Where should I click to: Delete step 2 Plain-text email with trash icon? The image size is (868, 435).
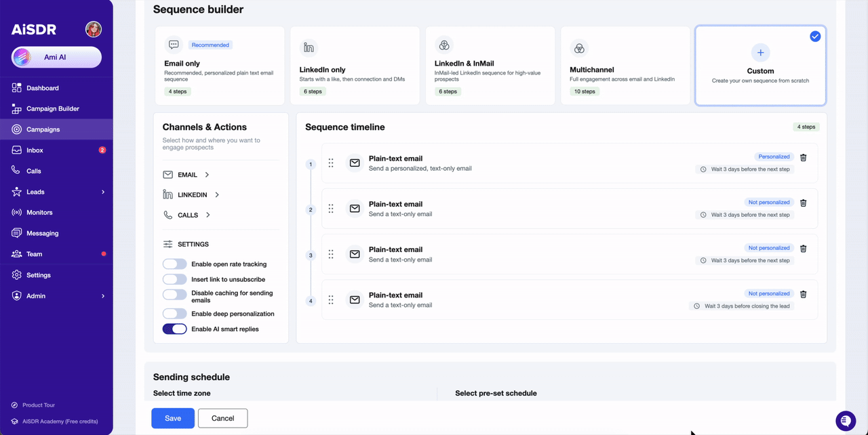point(804,203)
